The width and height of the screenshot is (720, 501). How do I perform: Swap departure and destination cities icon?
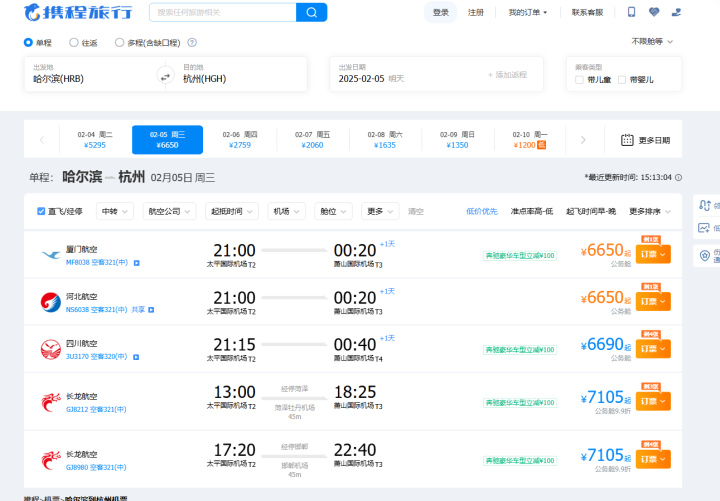[165, 77]
